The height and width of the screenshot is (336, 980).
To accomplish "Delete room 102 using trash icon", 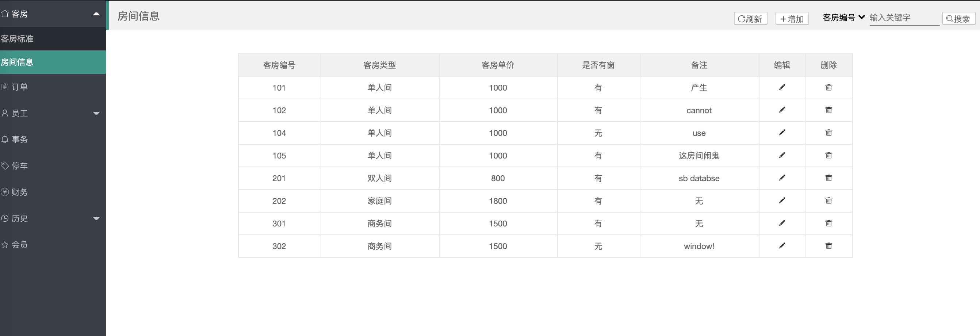I will point(828,110).
